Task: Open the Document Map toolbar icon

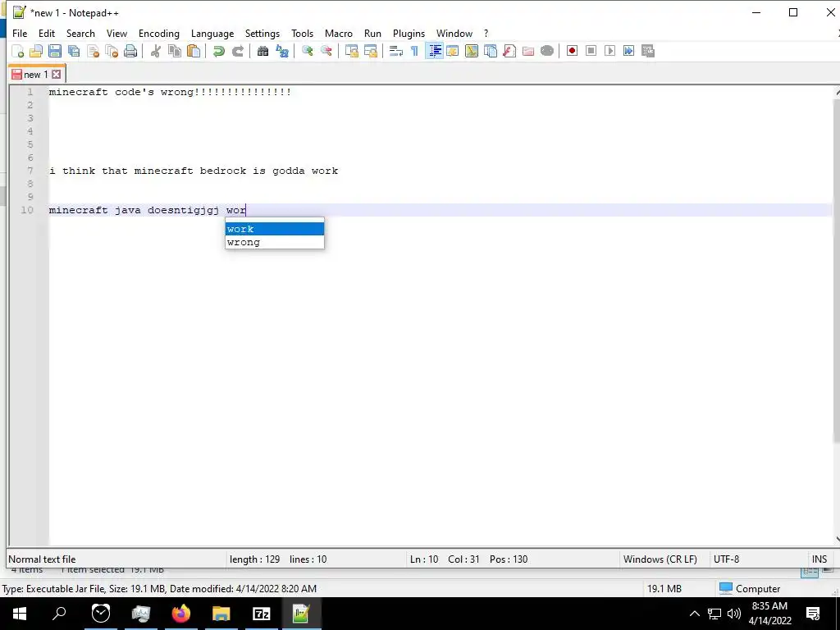Action: (x=472, y=51)
